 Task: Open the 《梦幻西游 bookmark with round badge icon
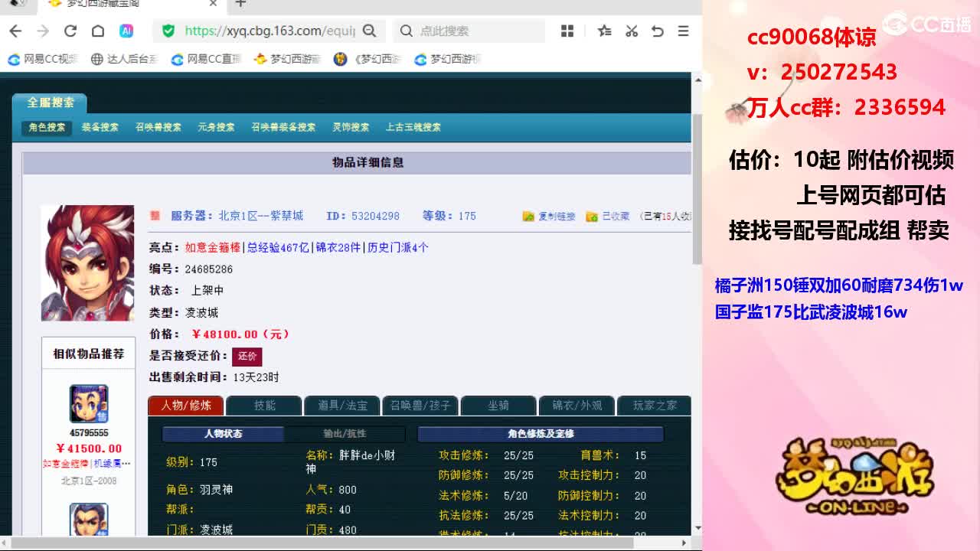pyautogui.click(x=367, y=59)
